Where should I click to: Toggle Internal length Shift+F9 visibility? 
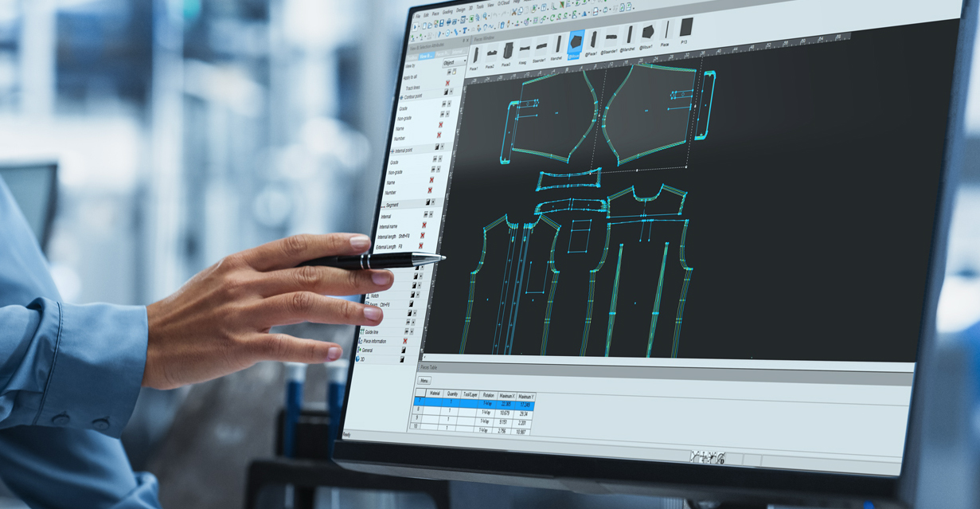(x=423, y=236)
